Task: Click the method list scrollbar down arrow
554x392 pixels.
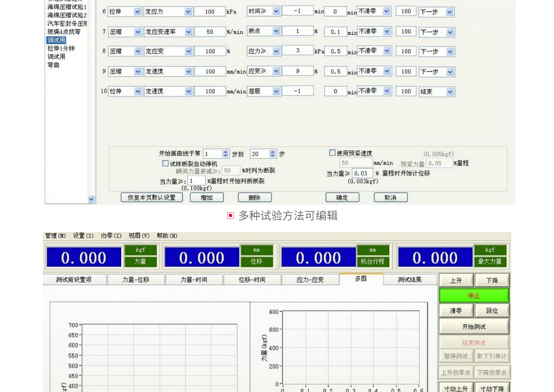Action: click(92, 199)
